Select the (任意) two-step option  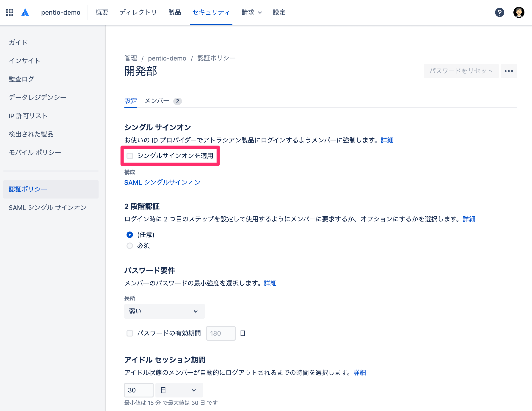(x=130, y=235)
